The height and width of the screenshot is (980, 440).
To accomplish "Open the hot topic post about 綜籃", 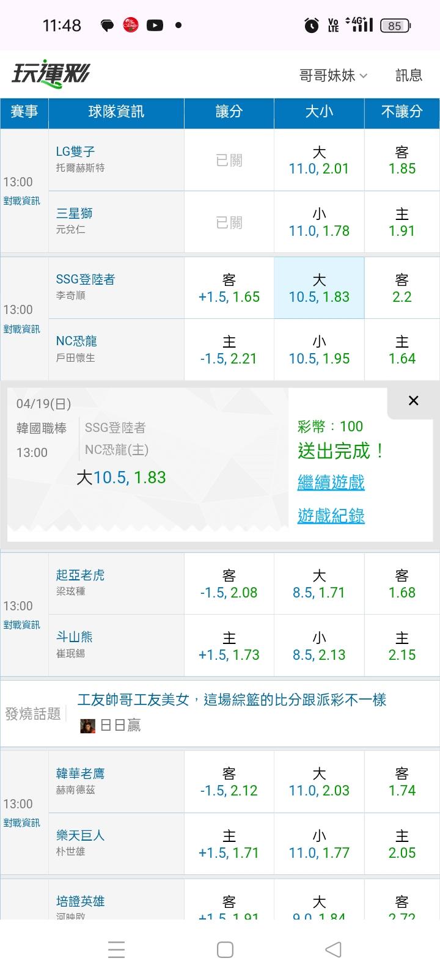I will 232,700.
